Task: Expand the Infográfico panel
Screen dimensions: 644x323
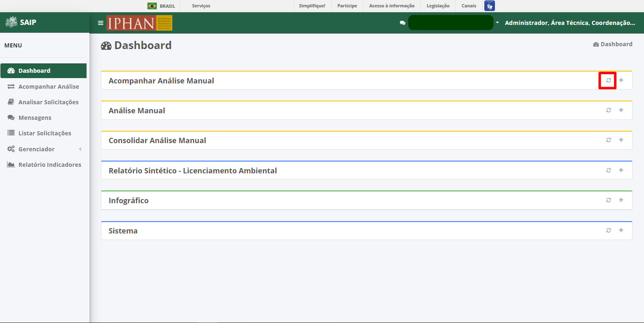Action: click(621, 200)
